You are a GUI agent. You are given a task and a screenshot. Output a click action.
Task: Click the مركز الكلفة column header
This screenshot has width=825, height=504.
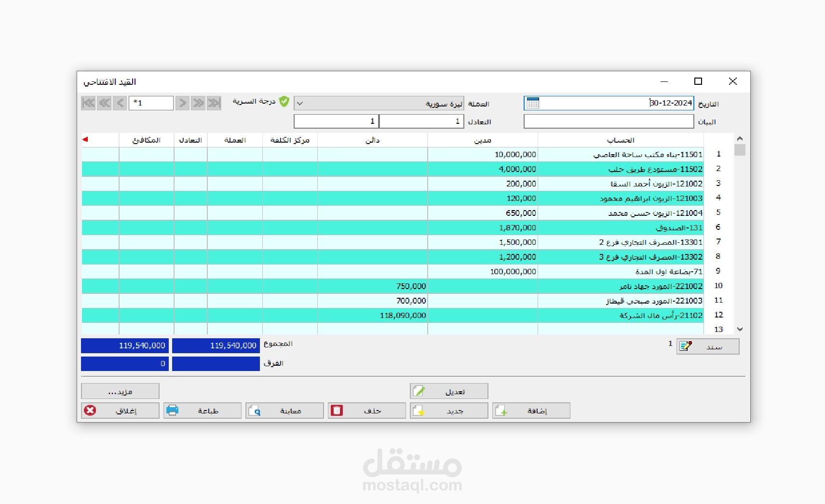(290, 140)
